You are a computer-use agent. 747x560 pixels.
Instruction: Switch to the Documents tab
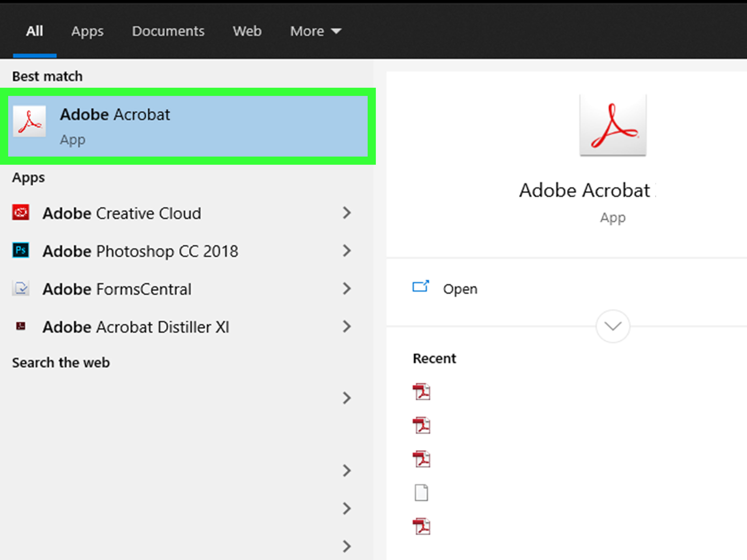(x=168, y=31)
